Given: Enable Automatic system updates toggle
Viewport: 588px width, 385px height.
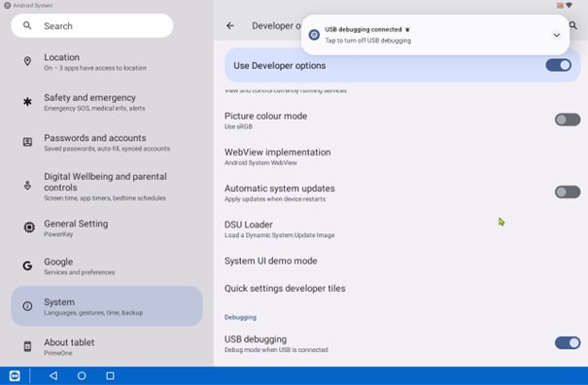Looking at the screenshot, I should point(568,192).
